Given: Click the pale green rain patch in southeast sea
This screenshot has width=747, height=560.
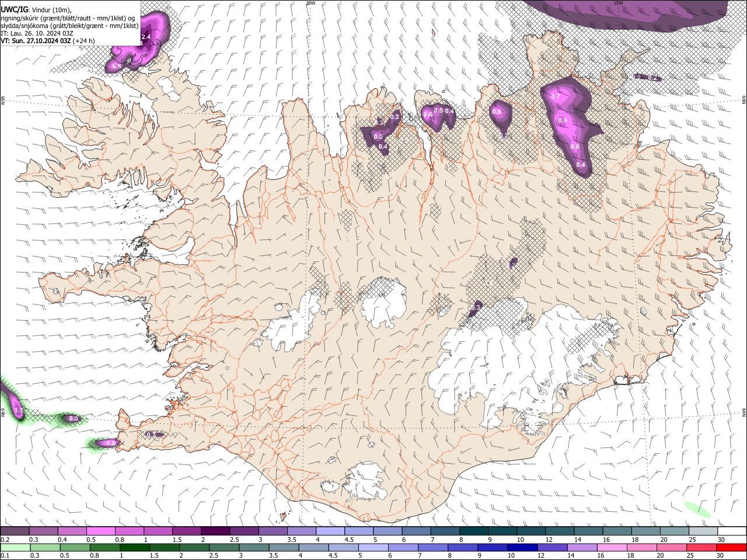Looking at the screenshot, I should click(x=697, y=509).
